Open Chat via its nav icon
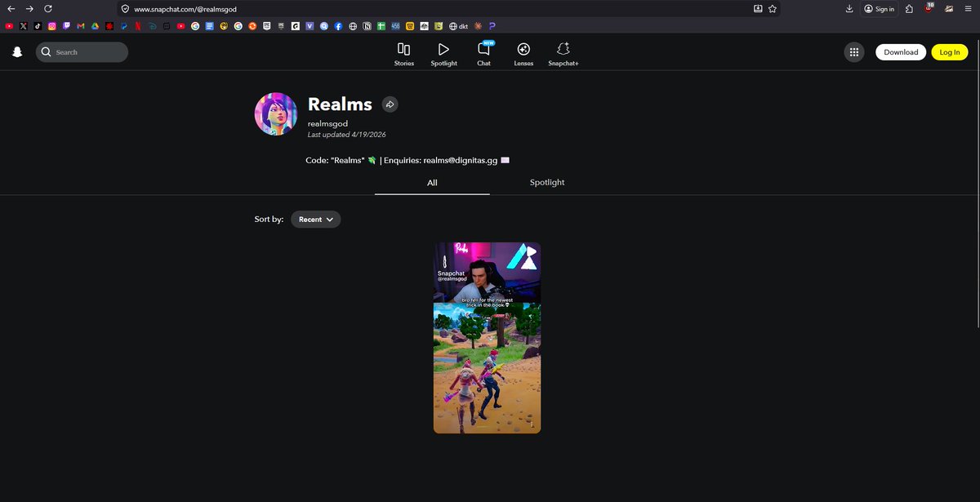980x502 pixels. tap(483, 49)
